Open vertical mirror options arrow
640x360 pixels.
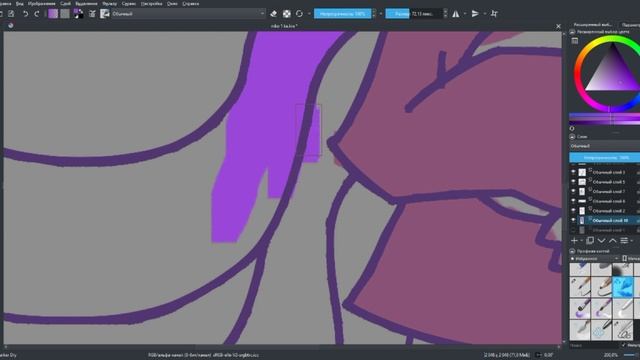485,14
